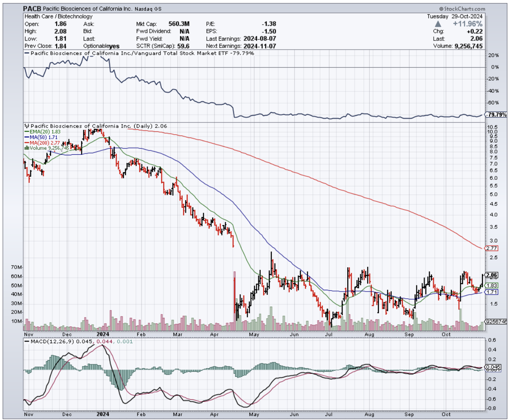Click the 2024 year marker on the price axis
Screen dimensions: 510x420
[103, 334]
